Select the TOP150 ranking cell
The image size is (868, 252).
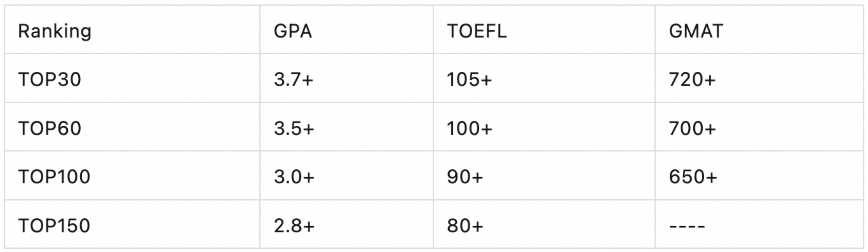132,224
